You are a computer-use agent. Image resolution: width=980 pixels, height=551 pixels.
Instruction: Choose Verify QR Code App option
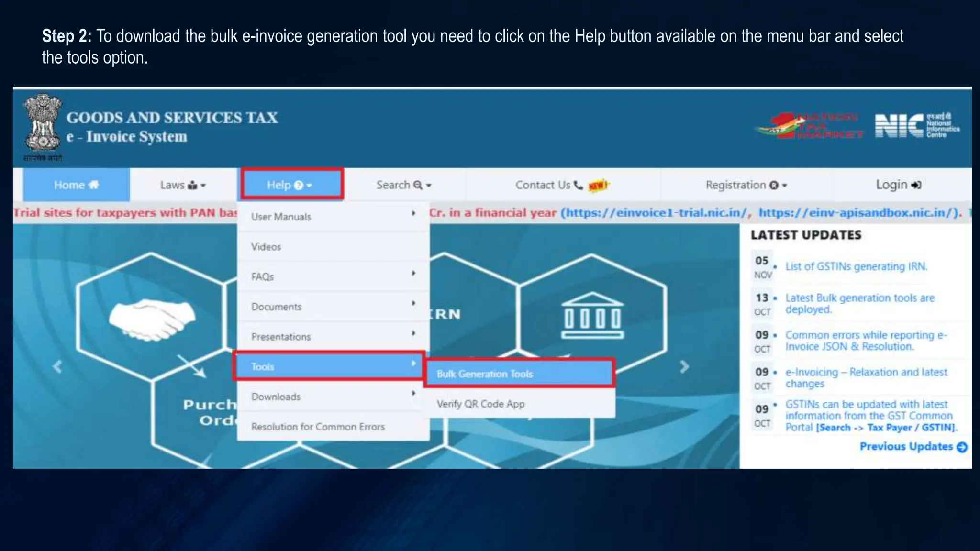tap(520, 404)
